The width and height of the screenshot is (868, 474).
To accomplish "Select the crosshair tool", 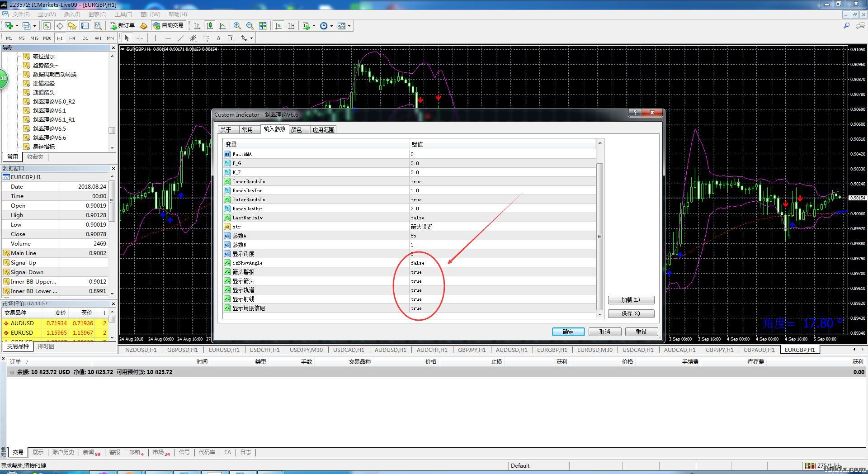I will tap(140, 38).
